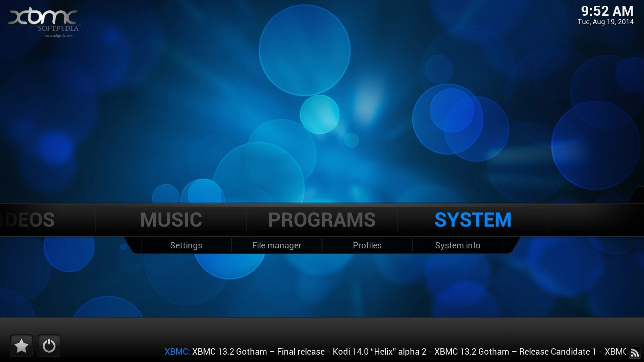This screenshot has height=362, width=644.
Task: Select the SYSTEM menu item
Action: [473, 220]
